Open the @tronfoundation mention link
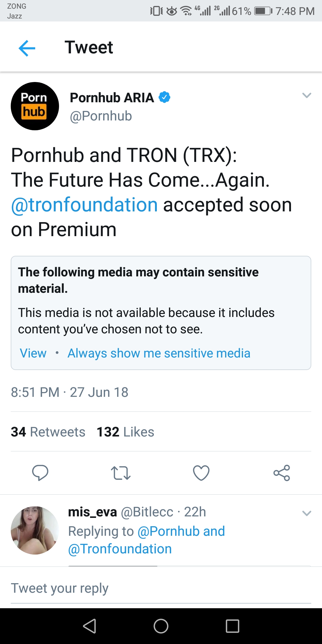Viewport: 322px width, 644px height. (x=84, y=205)
